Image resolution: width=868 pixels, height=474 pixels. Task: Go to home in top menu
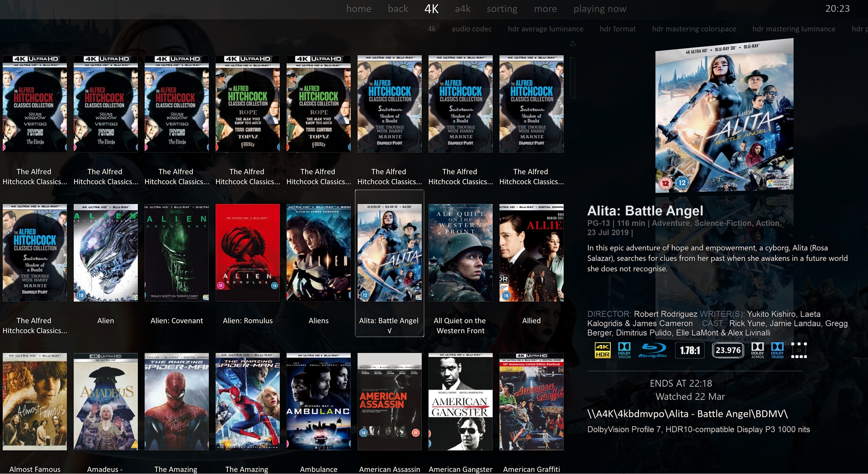359,9
